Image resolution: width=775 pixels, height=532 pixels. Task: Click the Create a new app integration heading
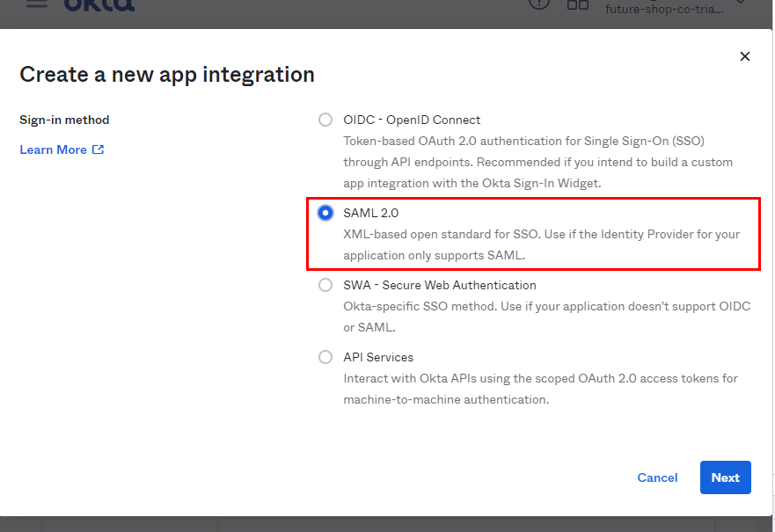tap(166, 75)
